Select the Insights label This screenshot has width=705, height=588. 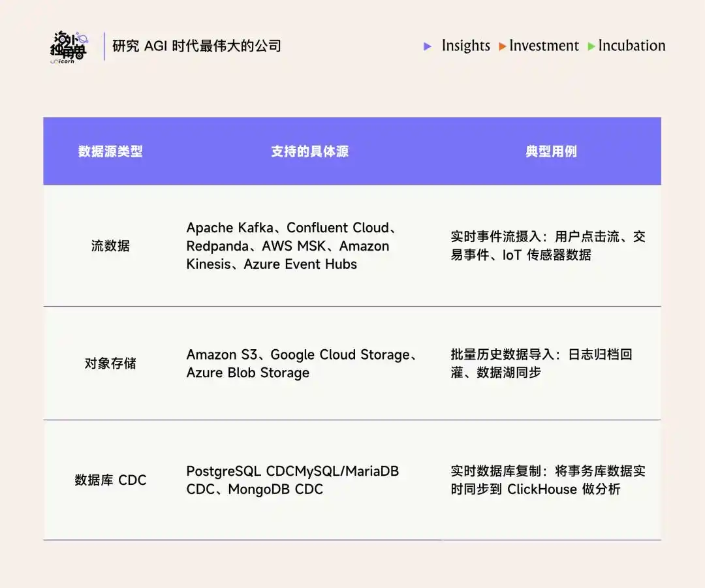pos(466,46)
